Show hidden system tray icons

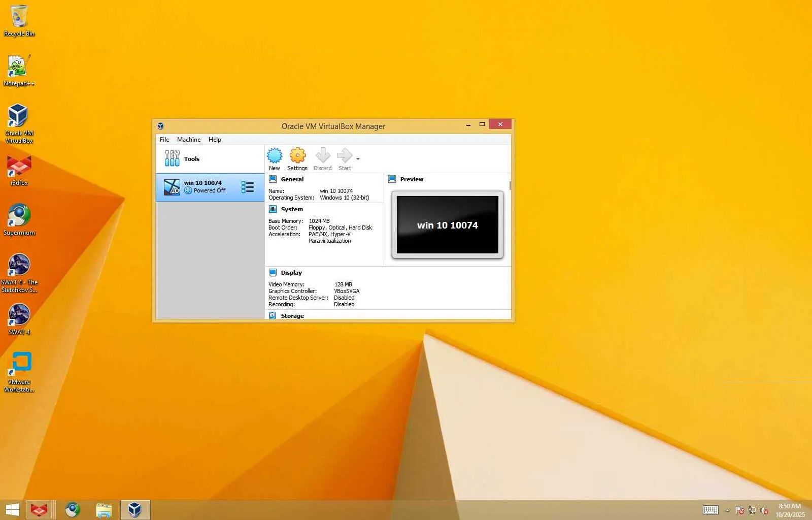pyautogui.click(x=727, y=510)
